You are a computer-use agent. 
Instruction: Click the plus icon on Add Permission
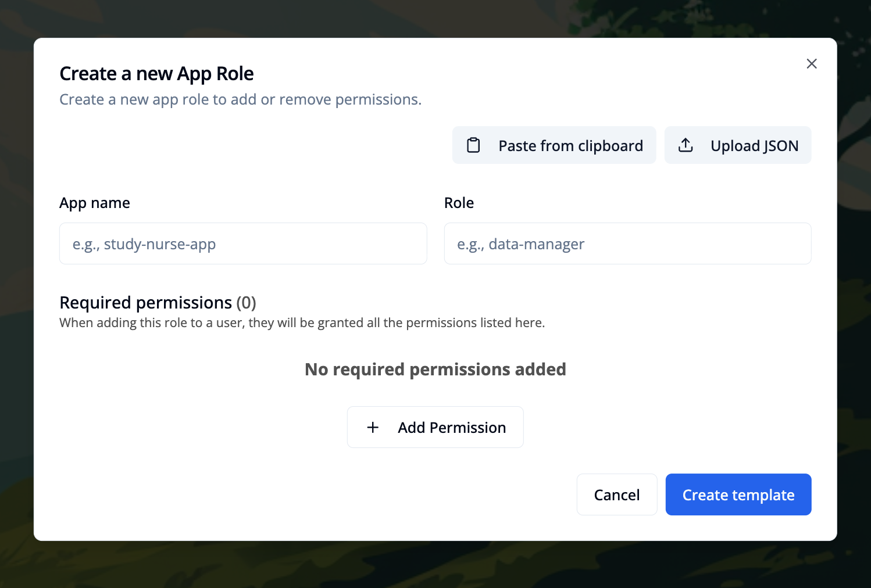pyautogui.click(x=373, y=427)
